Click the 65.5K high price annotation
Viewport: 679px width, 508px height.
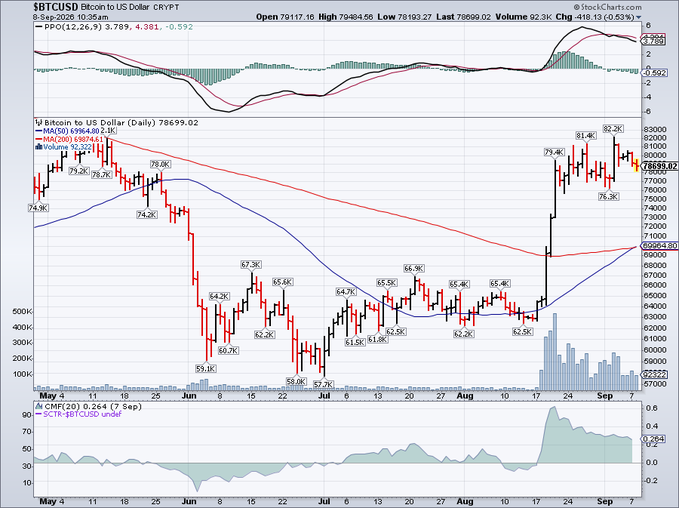pos(386,283)
